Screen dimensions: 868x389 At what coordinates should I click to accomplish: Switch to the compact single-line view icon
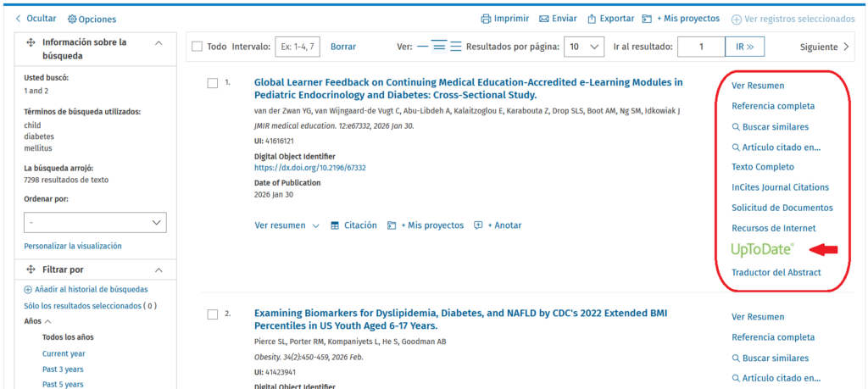[x=422, y=47]
